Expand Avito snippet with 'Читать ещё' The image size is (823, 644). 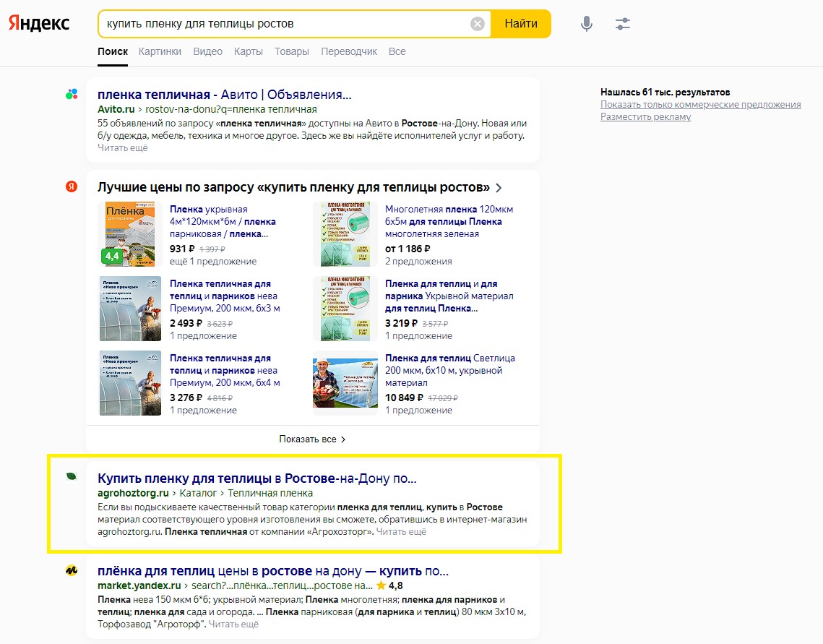[x=123, y=147]
